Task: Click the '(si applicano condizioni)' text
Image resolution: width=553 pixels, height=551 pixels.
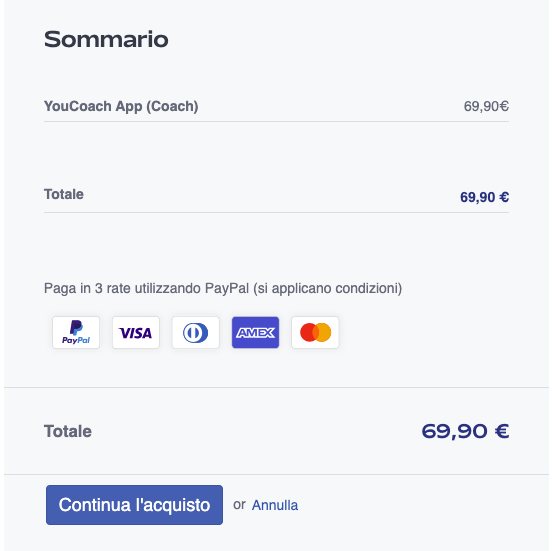Action: click(328, 288)
